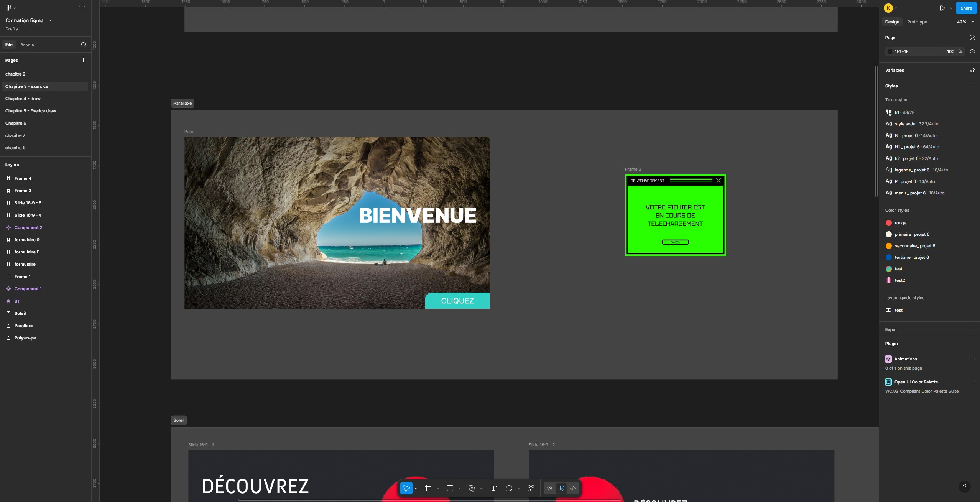
Task: Select the formulaire G layer
Action: pyautogui.click(x=27, y=240)
